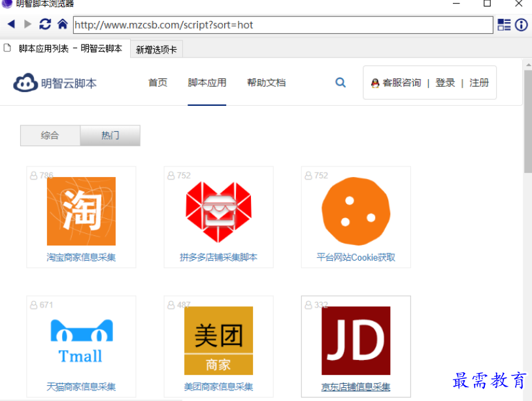
Task: Open the 客服咨询 link
Action: [x=402, y=83]
